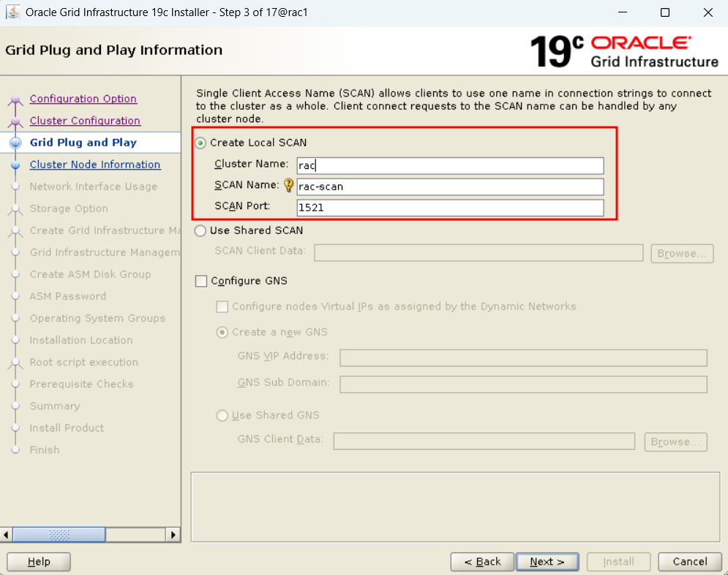Click the Cluster Name input field

451,165
